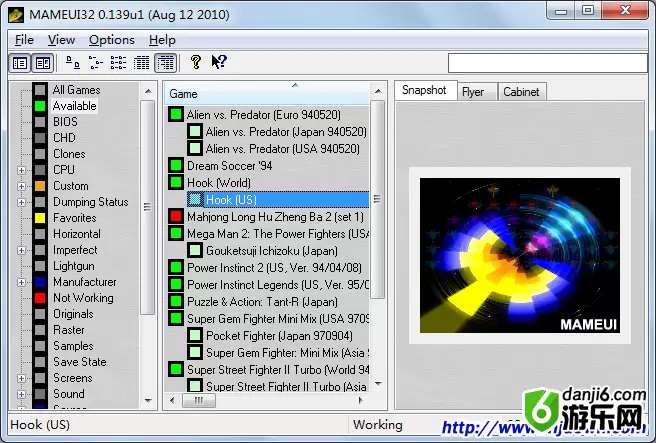Click icon next to Pocket Fighter (Japan 970904)
656x443 pixels.
coord(195,335)
